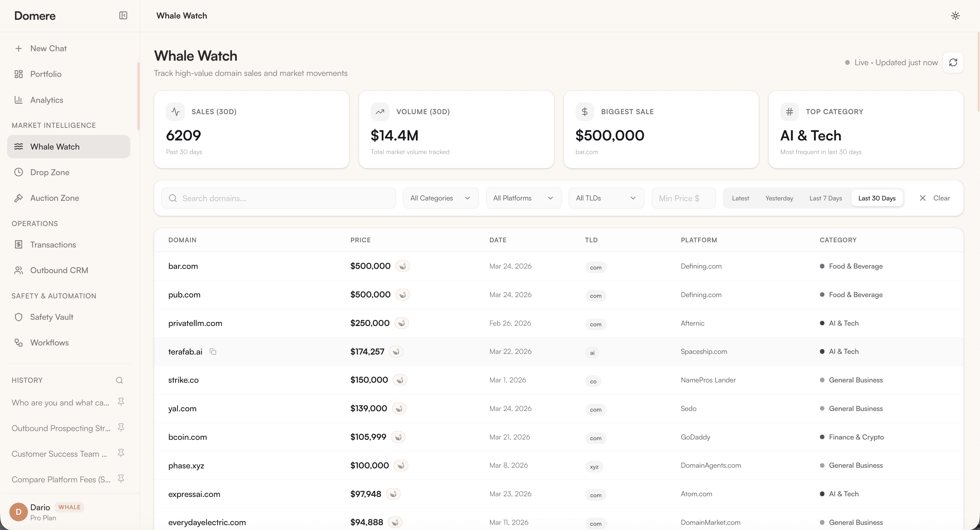Open the Drop Zone page
Screen dimensions: 980x530
(x=50, y=172)
